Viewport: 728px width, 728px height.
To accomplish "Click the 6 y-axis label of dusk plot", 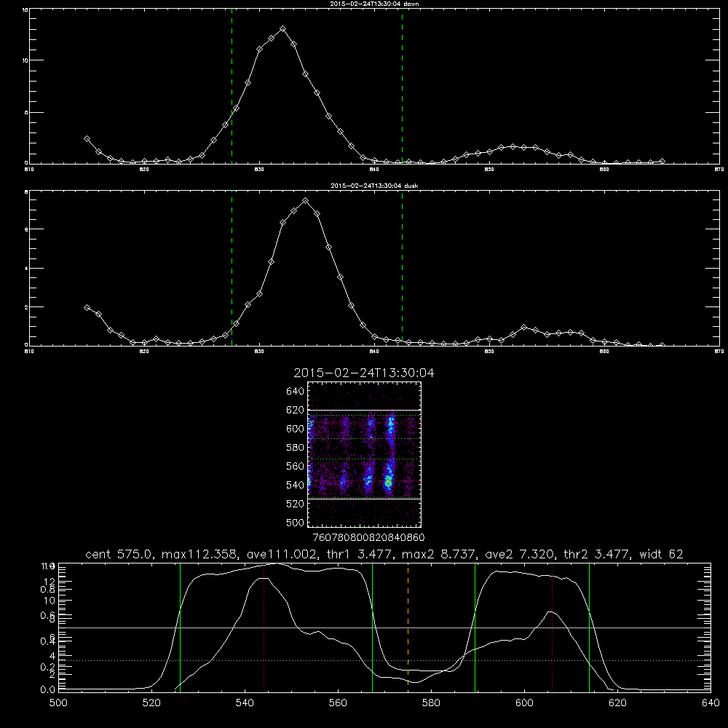I will pyautogui.click(x=26, y=229).
